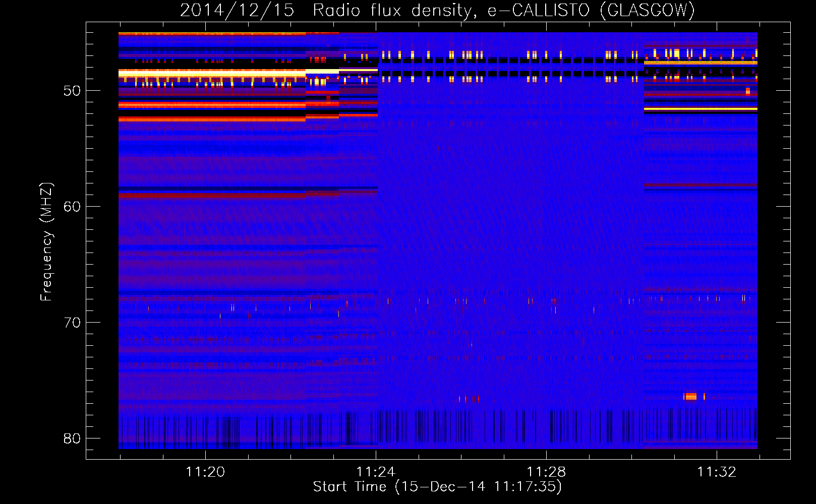Viewport: 816px width, 504px height.
Task: Click the "80" frequency tick label
Action: tap(72, 438)
